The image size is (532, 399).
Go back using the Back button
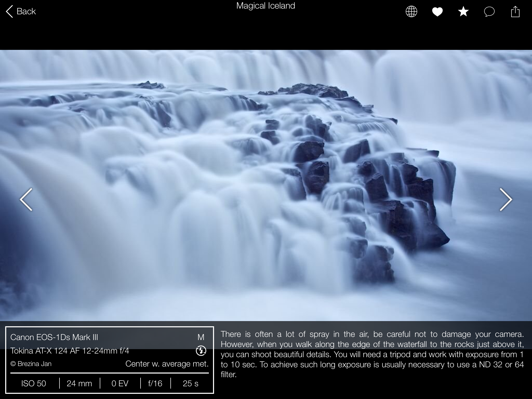tap(21, 12)
